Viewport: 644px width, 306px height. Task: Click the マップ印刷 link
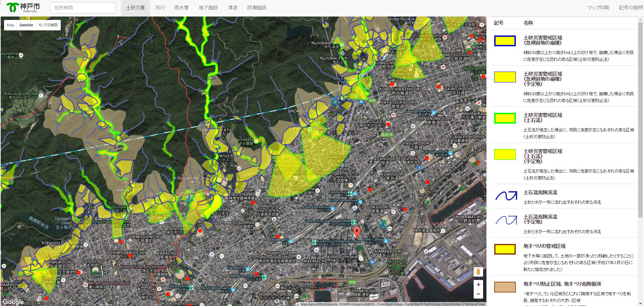pyautogui.click(x=598, y=7)
